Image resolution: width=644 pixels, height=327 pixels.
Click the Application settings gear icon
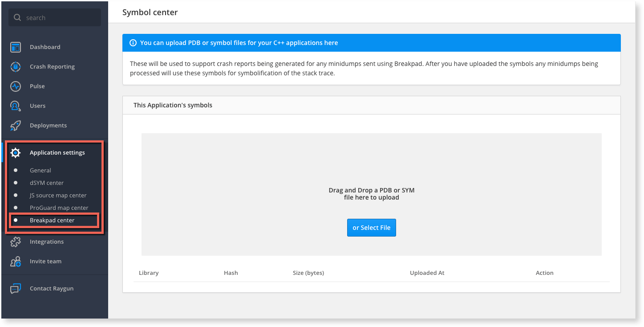[x=16, y=152]
